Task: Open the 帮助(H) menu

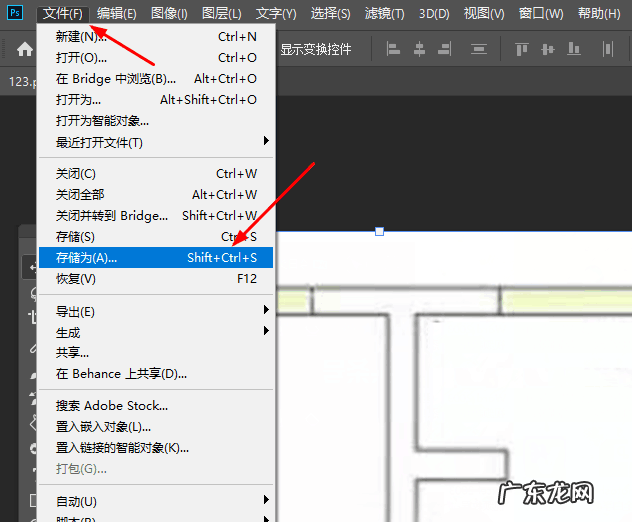Action: (599, 14)
